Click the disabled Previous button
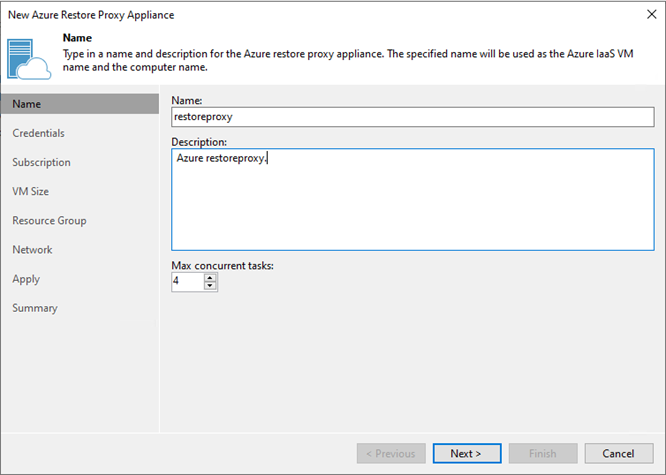Screen dimensions: 666x475 (x=391, y=454)
